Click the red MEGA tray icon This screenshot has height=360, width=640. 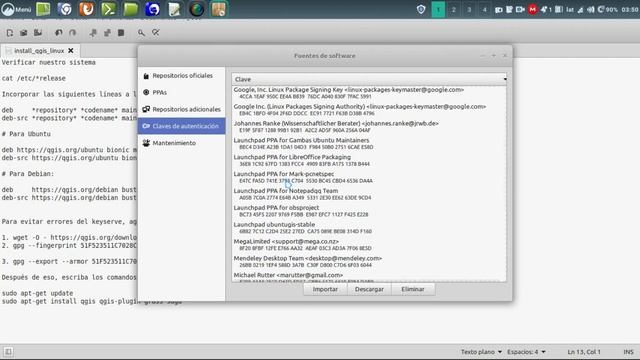532,9
